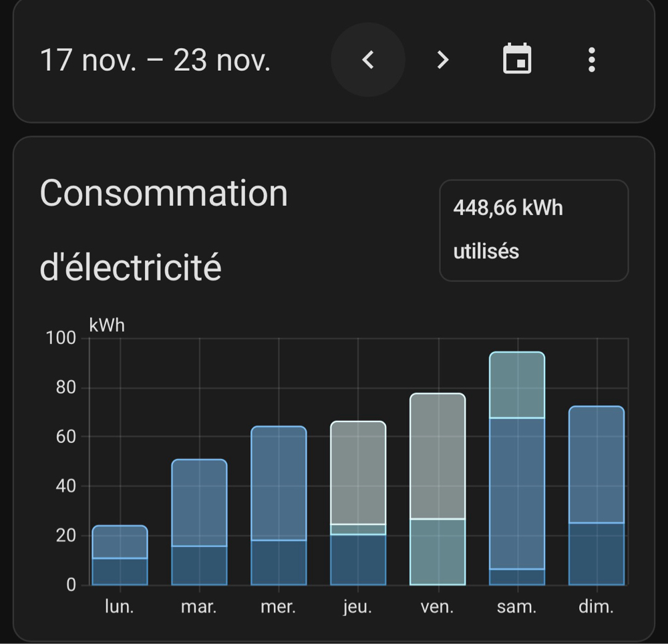Click the upper segment of Monday's bar
The width and height of the screenshot is (668, 644).
click(120, 542)
